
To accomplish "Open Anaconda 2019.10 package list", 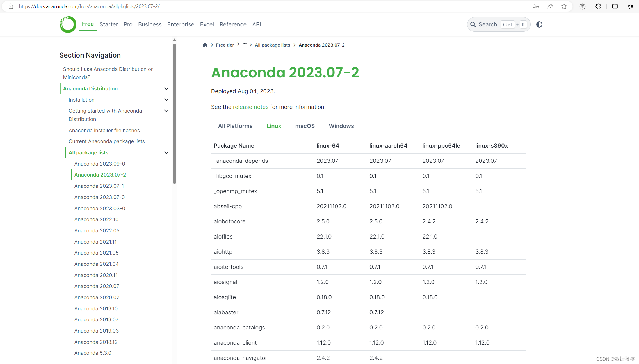I will coord(96,309).
